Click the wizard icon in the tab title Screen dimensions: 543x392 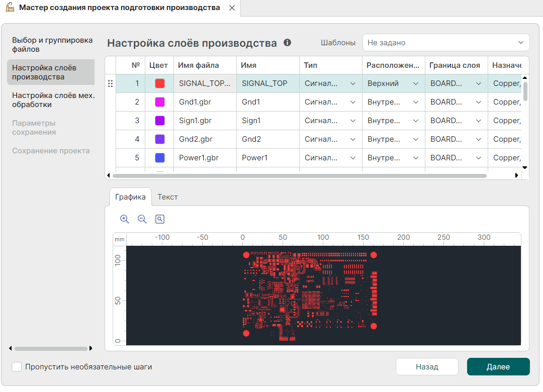point(10,7)
